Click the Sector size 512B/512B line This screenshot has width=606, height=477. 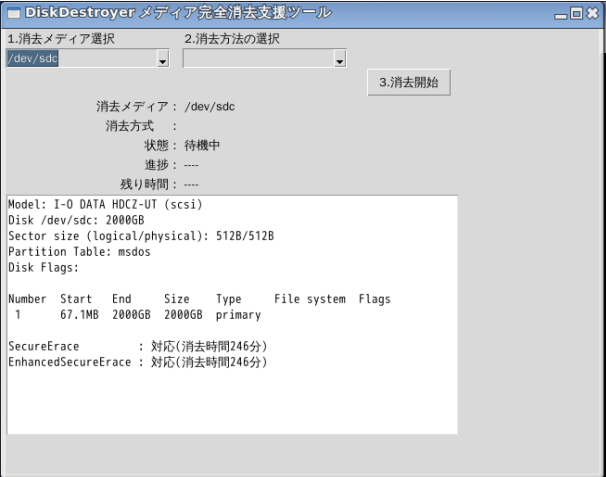pos(141,236)
